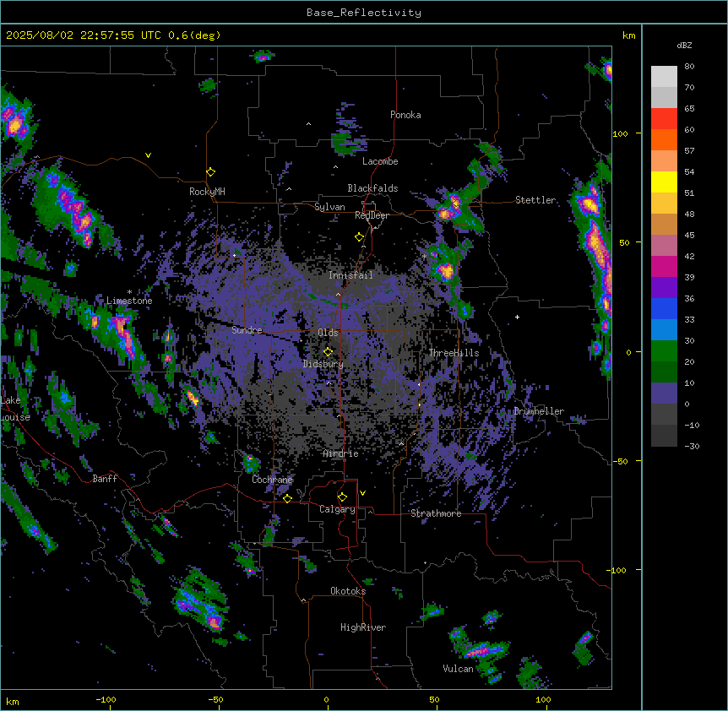
Task: Click white plus marker south of Stettler
Action: pos(517,317)
